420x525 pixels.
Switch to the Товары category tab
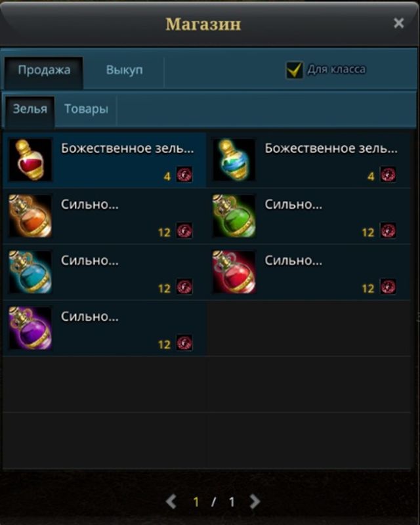click(86, 109)
